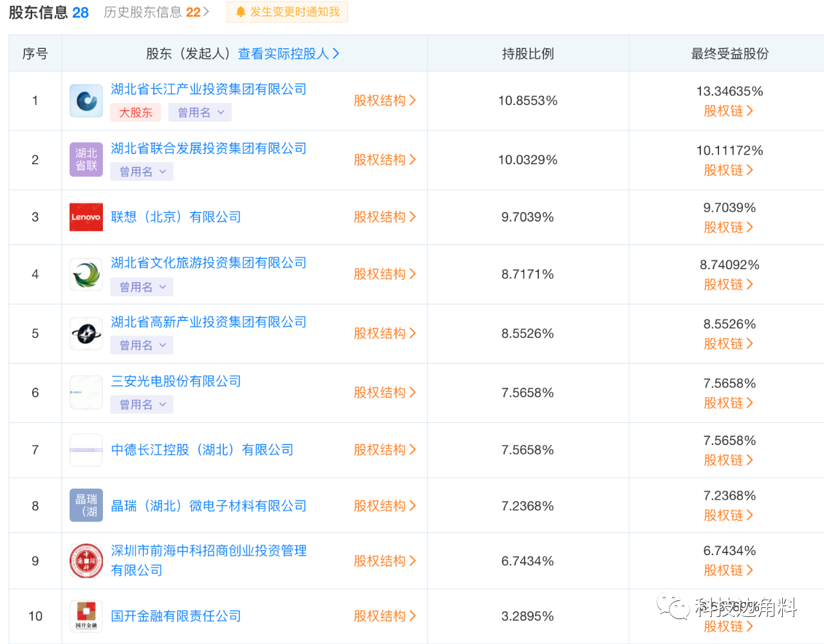Select 股东信息 28 tab

tap(49, 12)
